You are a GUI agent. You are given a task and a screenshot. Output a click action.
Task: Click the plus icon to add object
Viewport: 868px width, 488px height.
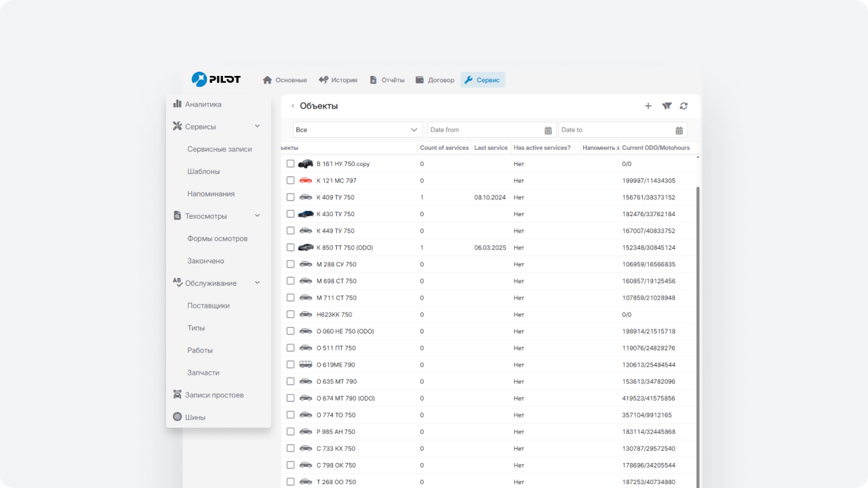pos(648,106)
